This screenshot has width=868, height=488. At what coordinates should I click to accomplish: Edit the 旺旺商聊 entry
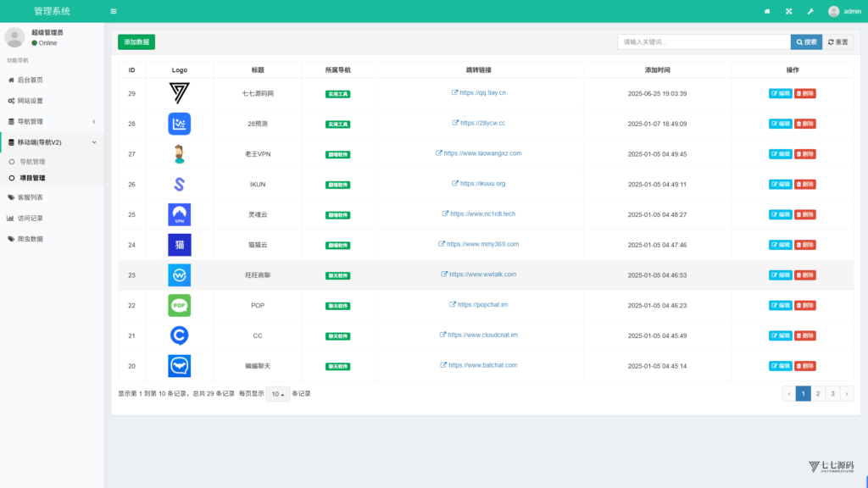781,275
